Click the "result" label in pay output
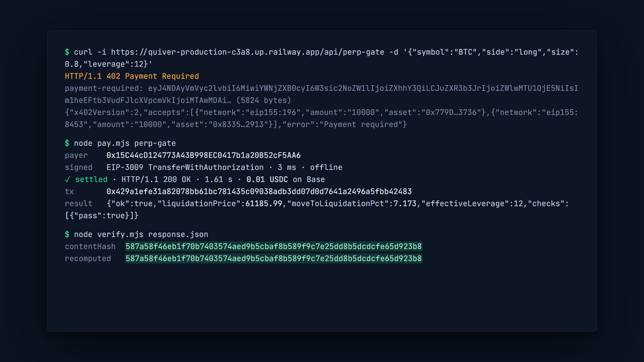 78,204
